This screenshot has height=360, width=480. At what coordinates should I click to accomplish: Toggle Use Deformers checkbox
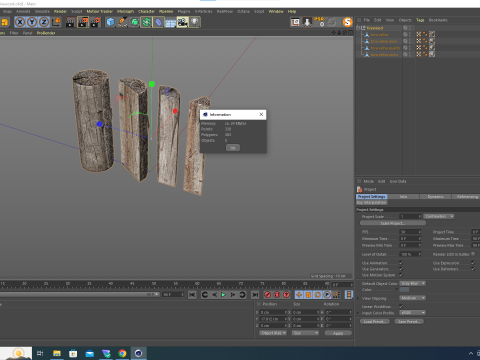(473, 269)
